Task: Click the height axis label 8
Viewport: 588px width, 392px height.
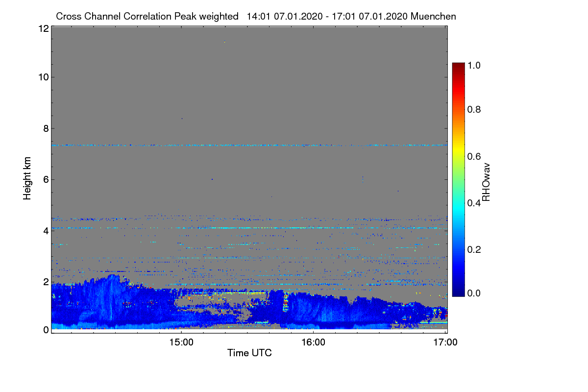Action: point(46,128)
